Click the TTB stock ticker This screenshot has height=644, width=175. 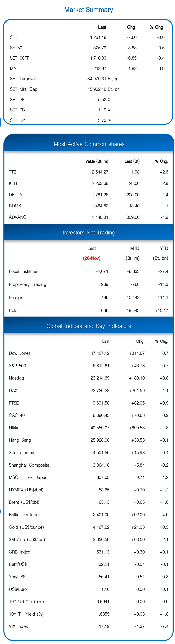[x=13, y=172]
